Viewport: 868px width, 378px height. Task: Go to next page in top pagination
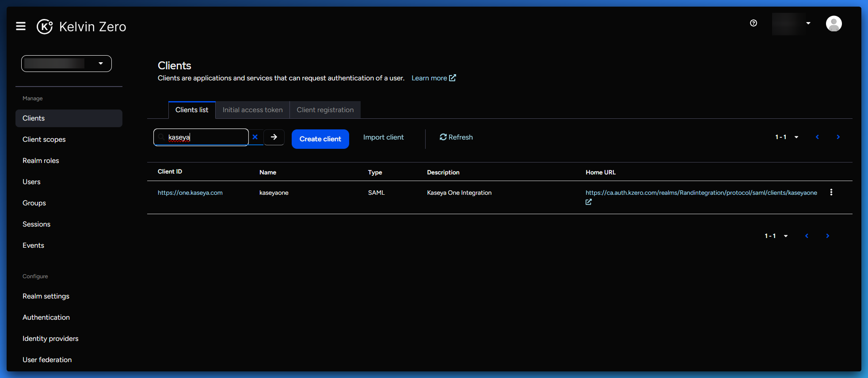pyautogui.click(x=838, y=137)
